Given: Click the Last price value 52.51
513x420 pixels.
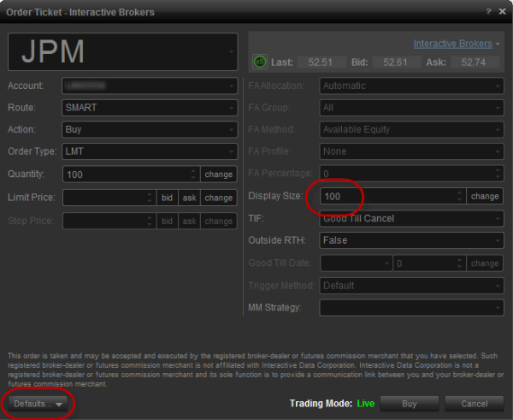Looking at the screenshot, I should point(321,62).
